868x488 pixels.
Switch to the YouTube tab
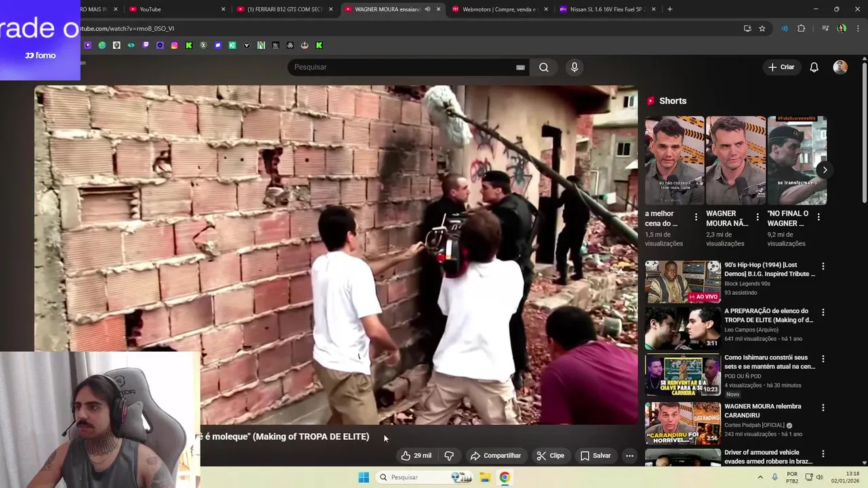(x=176, y=9)
